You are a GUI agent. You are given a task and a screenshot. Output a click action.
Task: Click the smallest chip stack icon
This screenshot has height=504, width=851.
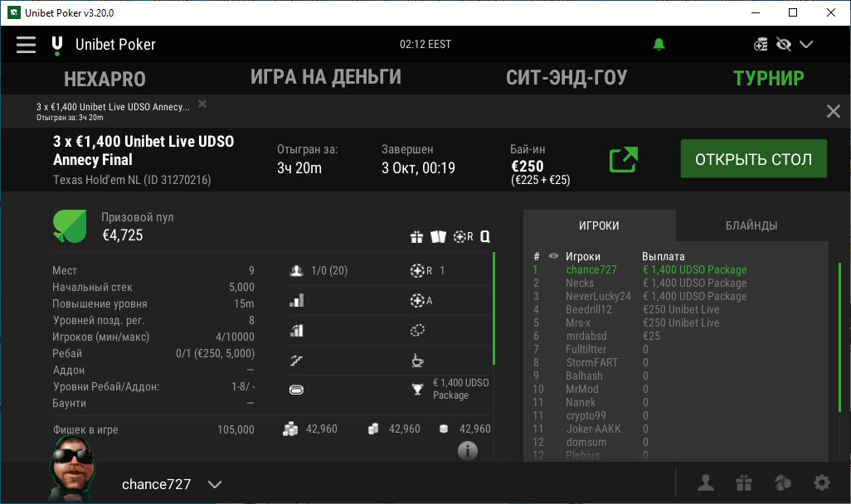pyautogui.click(x=444, y=429)
